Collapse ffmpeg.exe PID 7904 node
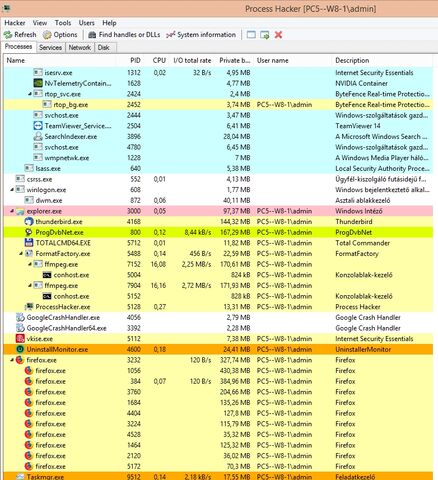This screenshot has height=480, width=438. coord(30,286)
